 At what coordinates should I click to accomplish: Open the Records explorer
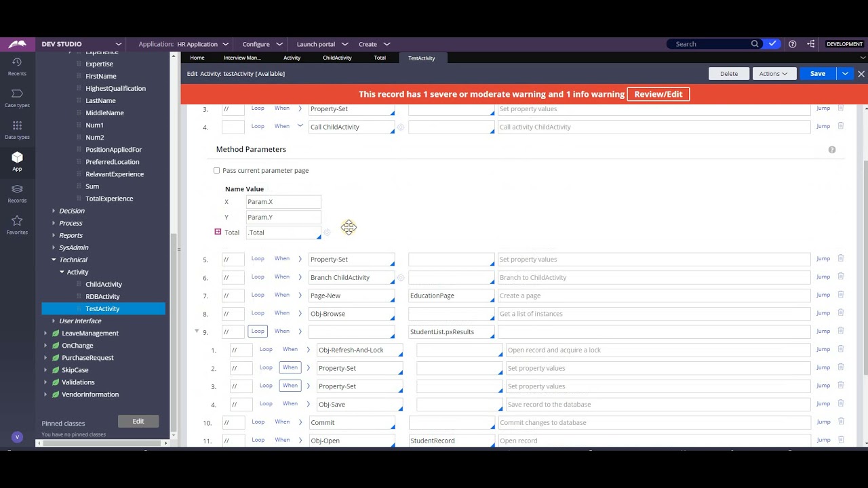(17, 193)
